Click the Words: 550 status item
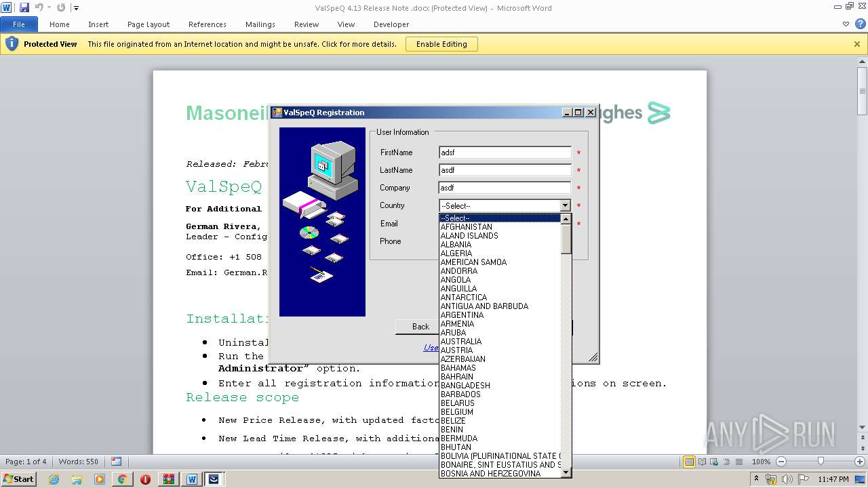This screenshot has width=868, height=488. [79, 462]
